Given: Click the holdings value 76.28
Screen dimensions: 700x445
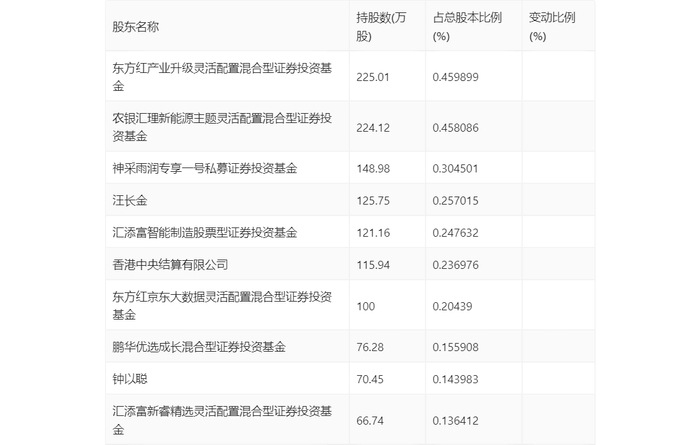Looking at the screenshot, I should [370, 347].
